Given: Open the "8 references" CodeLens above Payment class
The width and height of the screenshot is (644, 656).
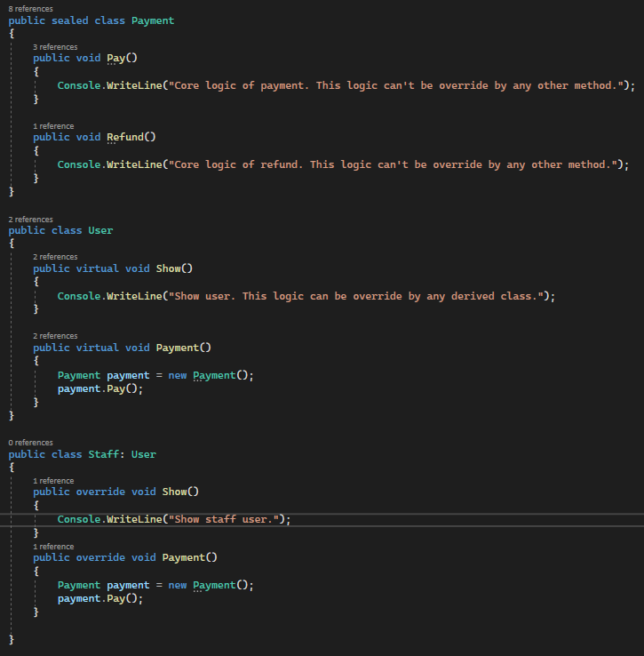Looking at the screenshot, I should [30, 9].
